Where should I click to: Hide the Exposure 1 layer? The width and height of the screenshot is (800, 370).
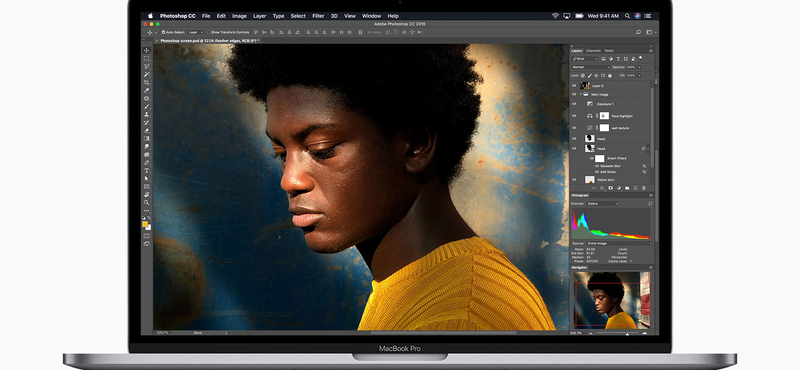click(x=574, y=104)
